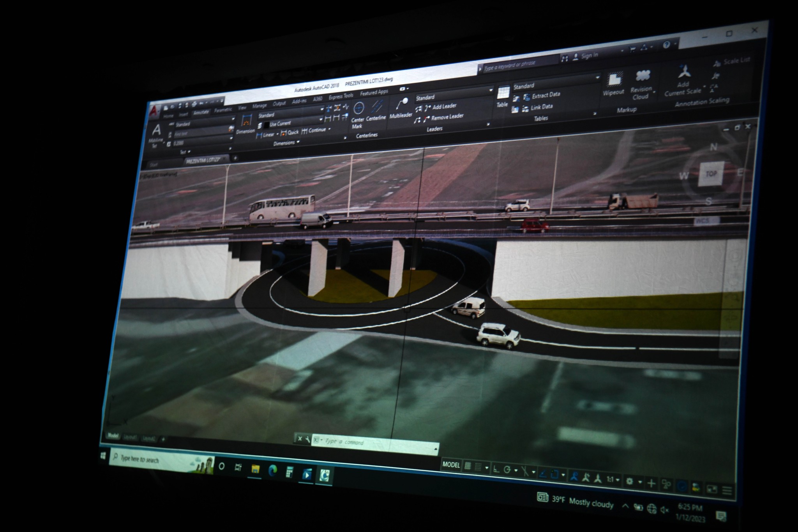798x532 pixels.
Task: Switch to the Featured Apps ribbon tab
Action: coord(374,92)
